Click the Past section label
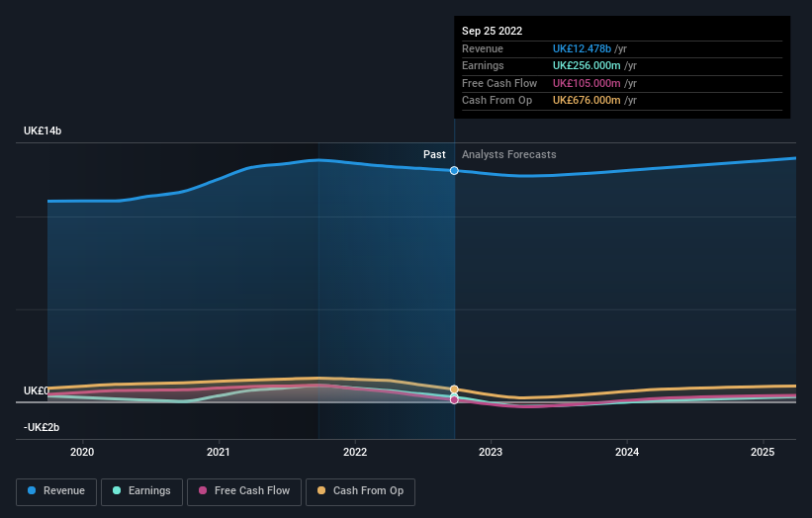 [x=434, y=154]
